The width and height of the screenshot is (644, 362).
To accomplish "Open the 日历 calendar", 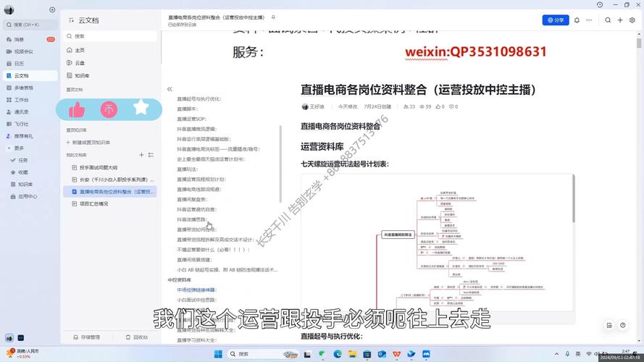I will [19, 63].
